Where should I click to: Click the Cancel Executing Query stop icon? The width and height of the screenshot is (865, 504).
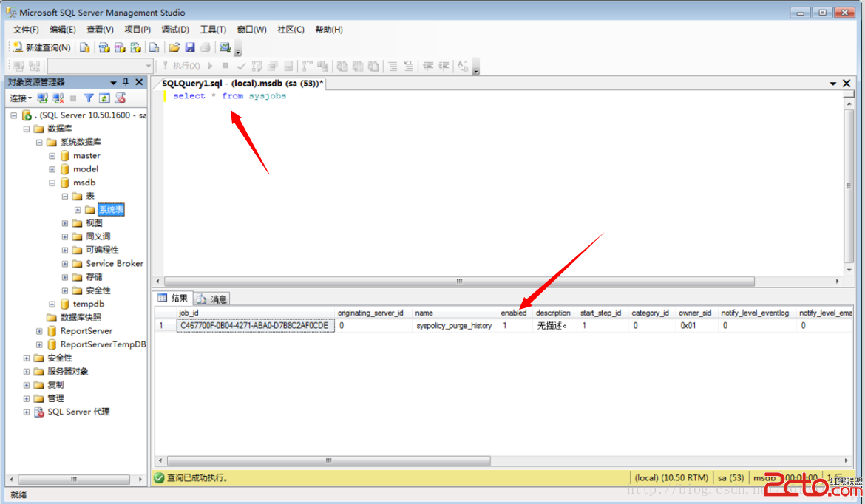pyautogui.click(x=225, y=67)
